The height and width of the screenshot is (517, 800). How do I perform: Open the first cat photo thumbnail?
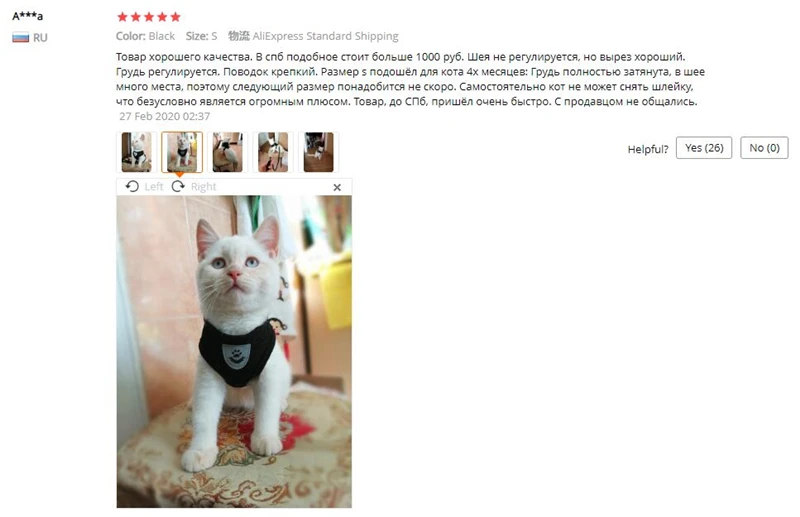(x=136, y=152)
